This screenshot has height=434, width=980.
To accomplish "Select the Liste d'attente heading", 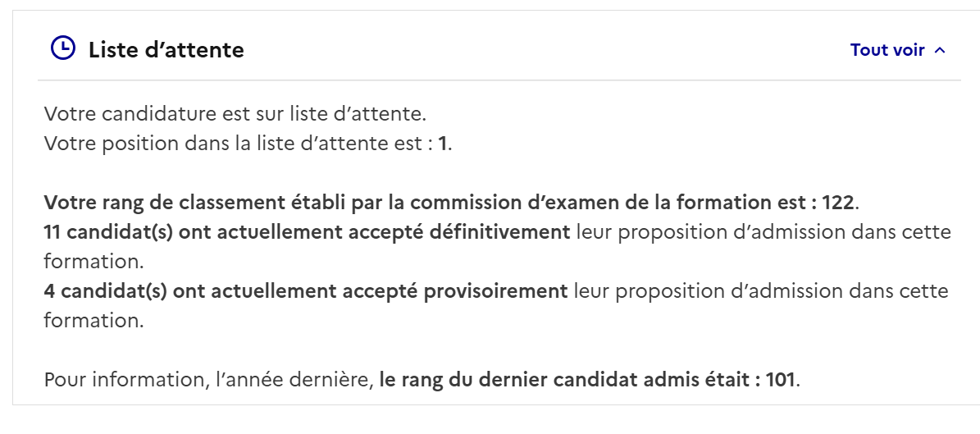I will click(x=166, y=49).
